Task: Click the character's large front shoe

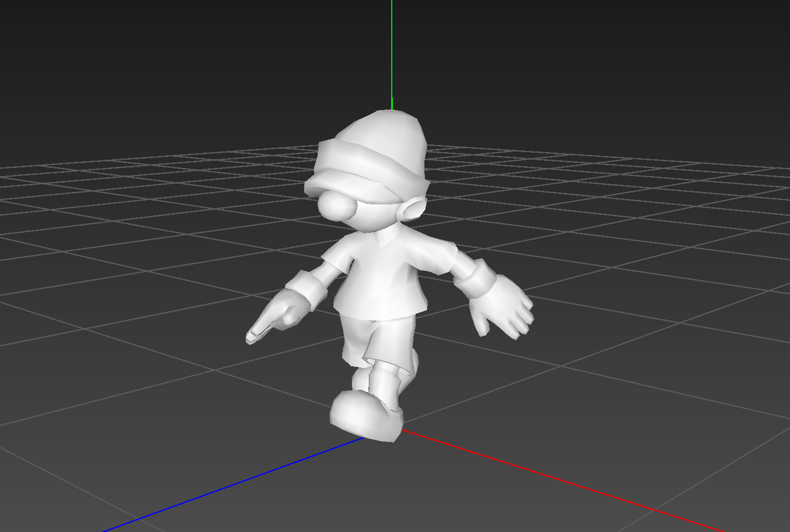Action: 365,417
